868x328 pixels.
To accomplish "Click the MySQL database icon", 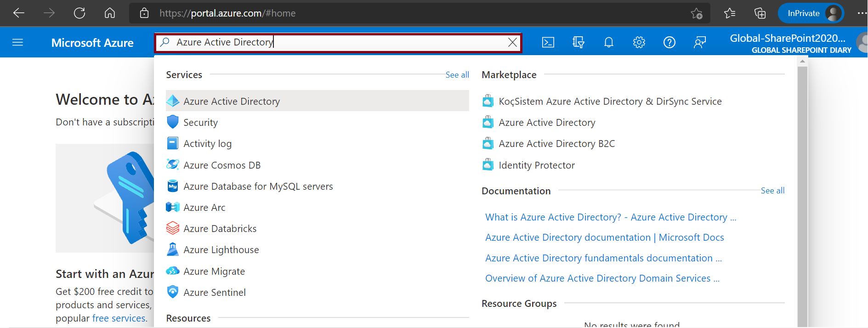I will point(173,186).
